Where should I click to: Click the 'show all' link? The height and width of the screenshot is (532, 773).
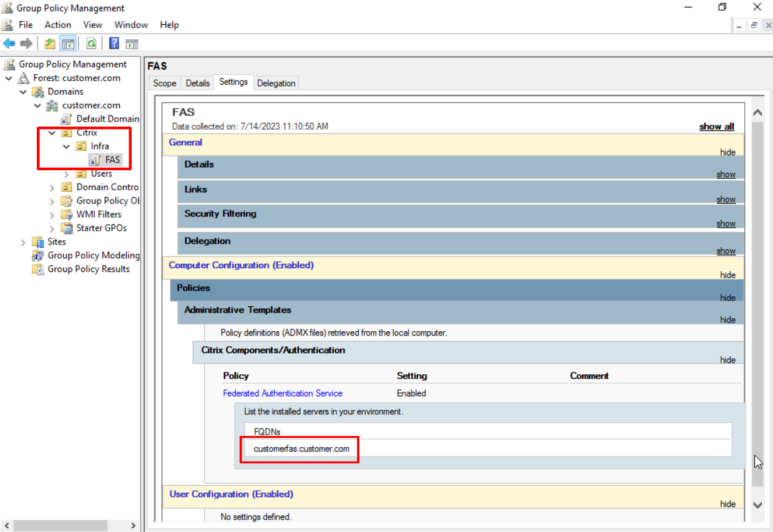tap(716, 127)
